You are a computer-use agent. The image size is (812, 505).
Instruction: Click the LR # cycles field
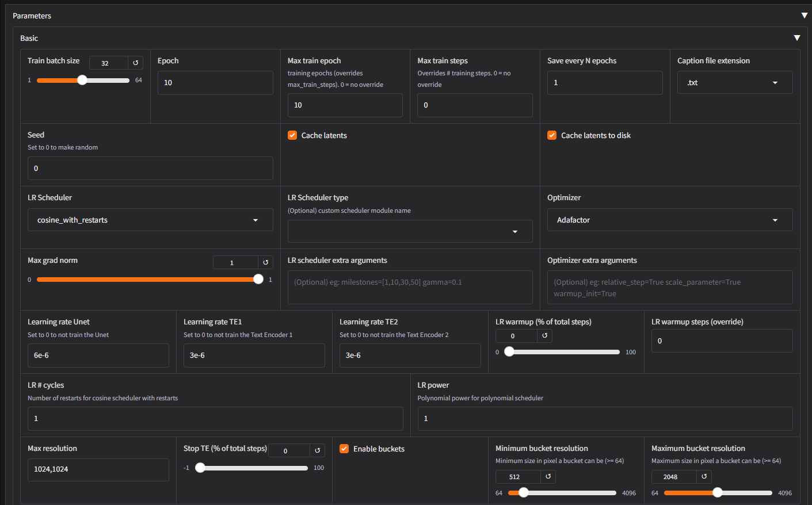coord(215,419)
